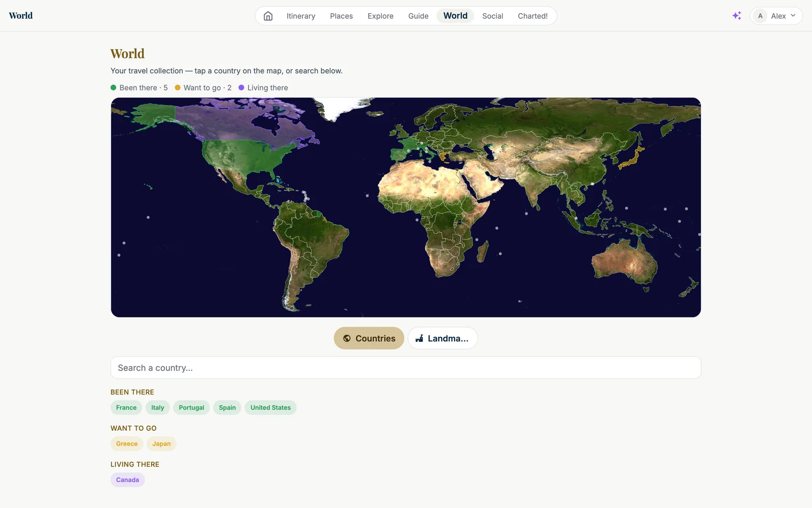
Task: Select the Italy chip
Action: point(158,407)
